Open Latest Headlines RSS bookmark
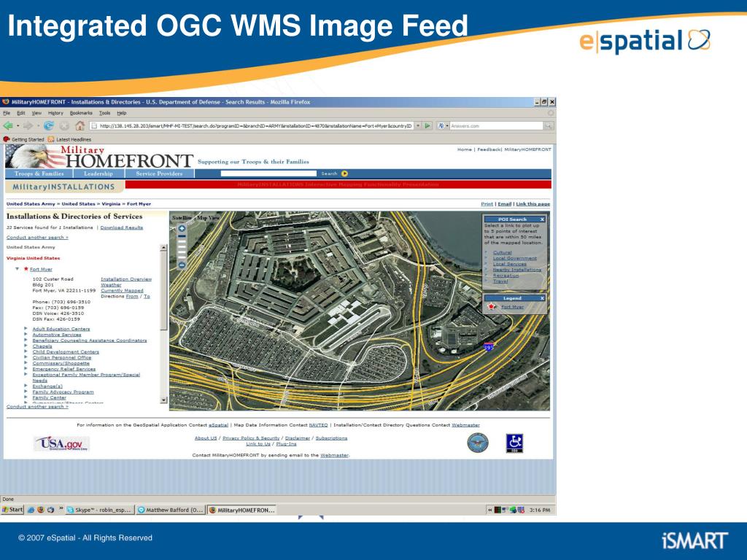Viewport: 747px width, 560px height. pos(69,139)
